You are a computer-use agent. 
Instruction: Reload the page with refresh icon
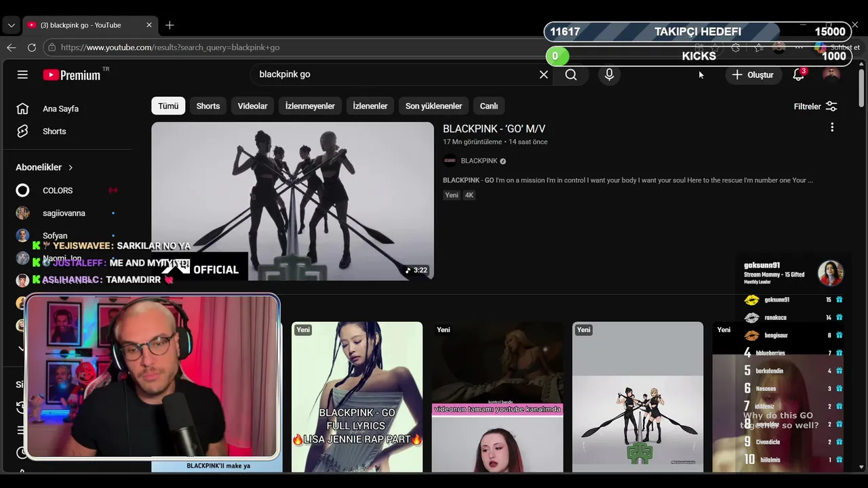click(31, 47)
